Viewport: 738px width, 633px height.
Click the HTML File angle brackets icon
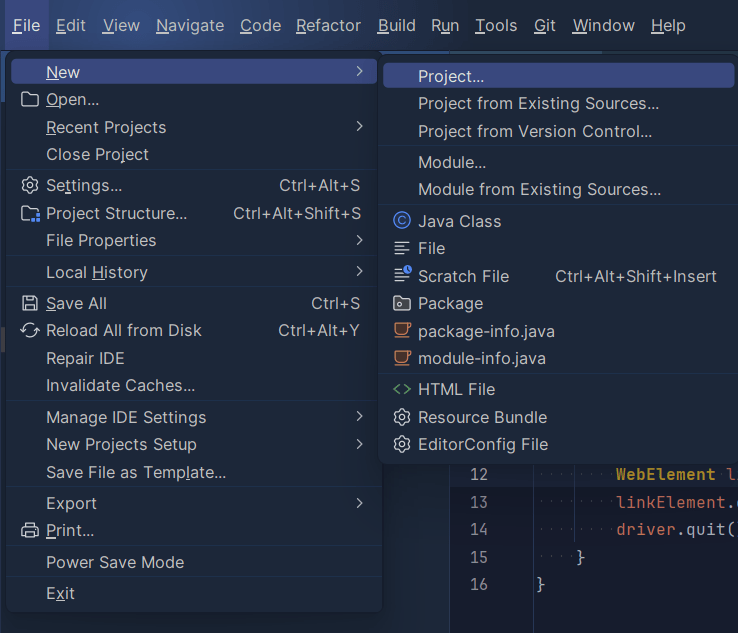click(x=402, y=389)
